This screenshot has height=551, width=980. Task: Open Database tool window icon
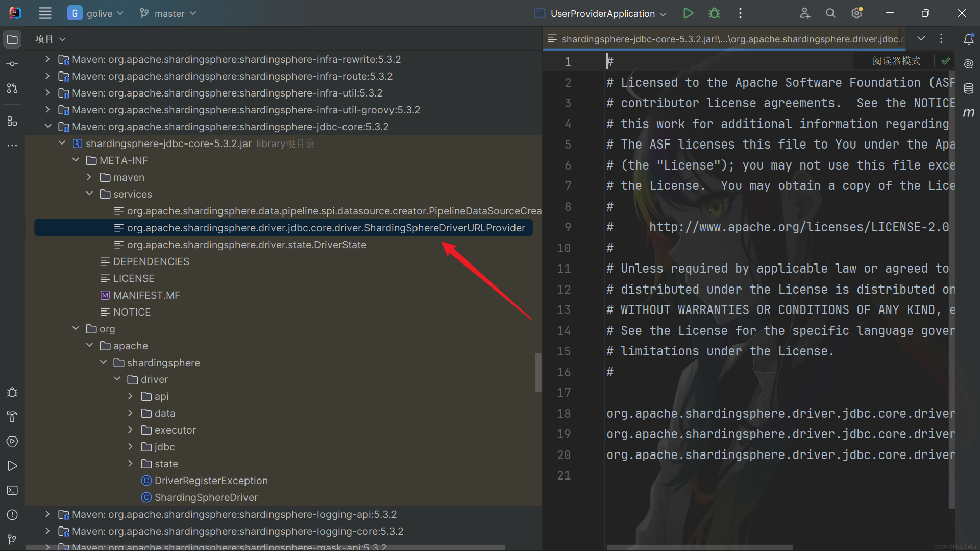[x=968, y=88]
